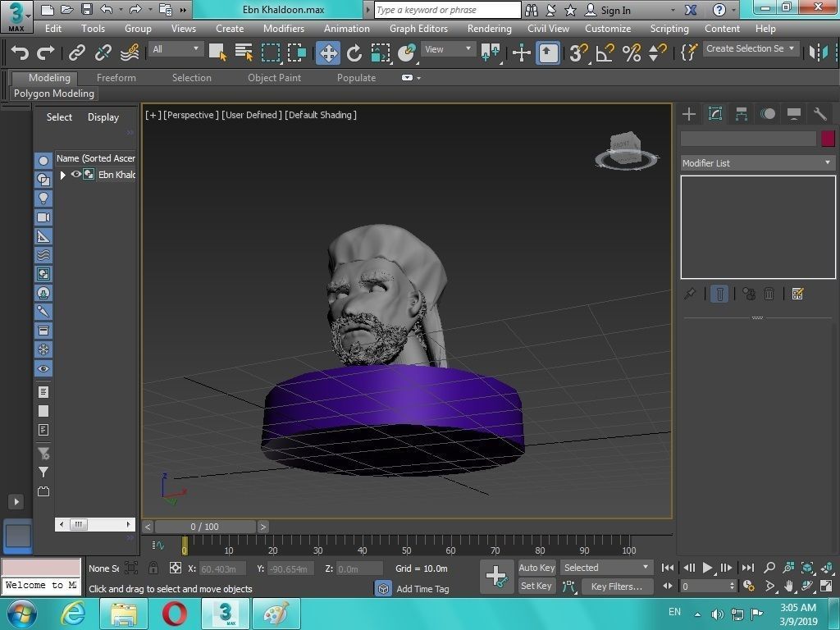
Task: Click Configure Modifier Sets icon
Action: point(797,294)
